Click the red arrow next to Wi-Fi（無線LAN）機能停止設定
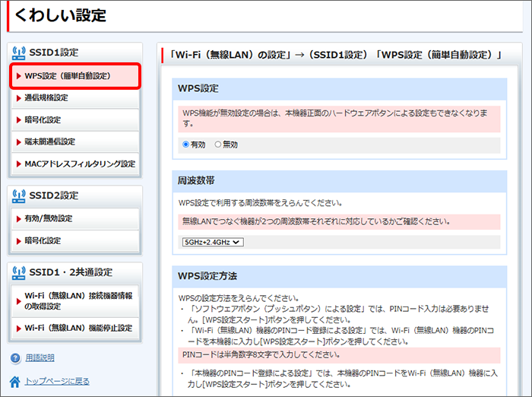 19,329
